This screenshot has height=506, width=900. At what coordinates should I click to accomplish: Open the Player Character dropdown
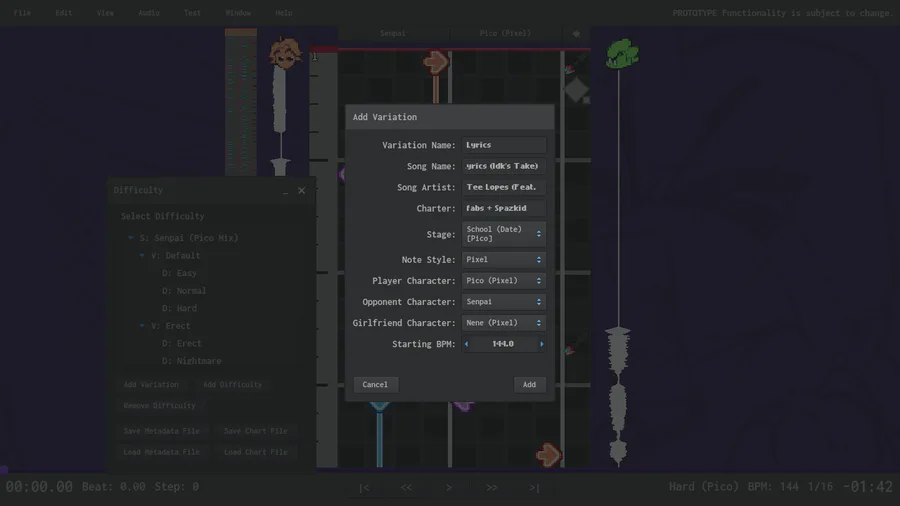tap(503, 281)
